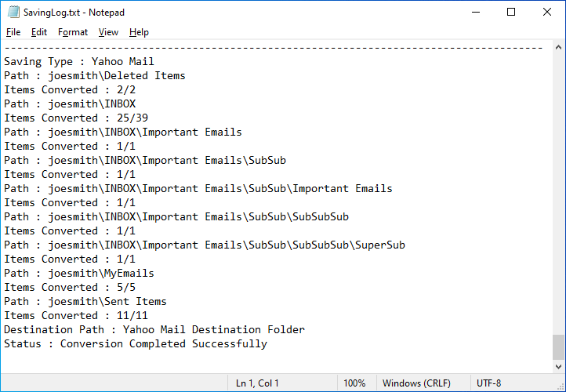Click the path line ending in 'SuperSub'
The width and height of the screenshot is (566, 392).
click(205, 245)
